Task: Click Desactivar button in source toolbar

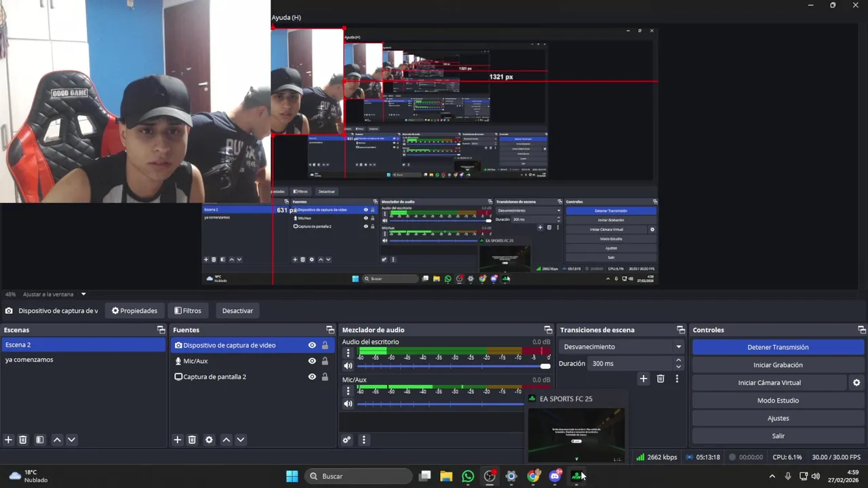Action: tap(237, 310)
